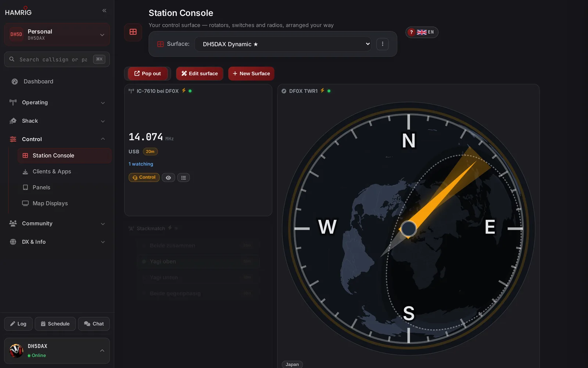Click the DH5D workspace badge
This screenshot has height=368, width=588.
[x=16, y=34]
